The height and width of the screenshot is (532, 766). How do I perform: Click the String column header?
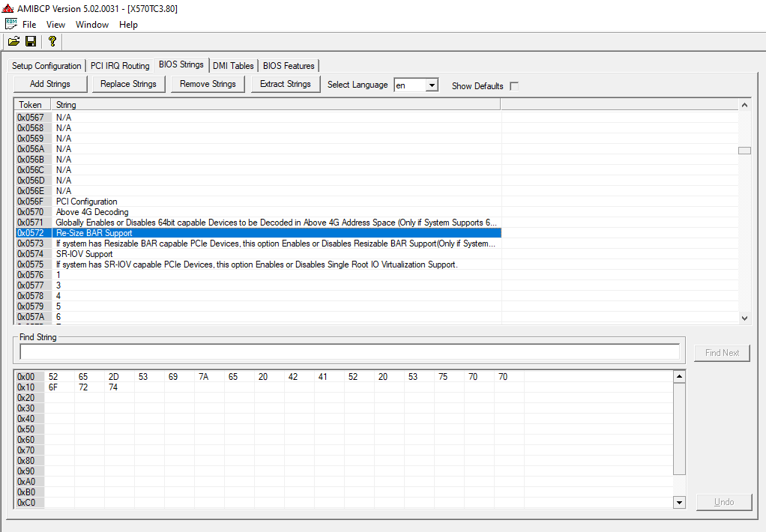point(276,105)
